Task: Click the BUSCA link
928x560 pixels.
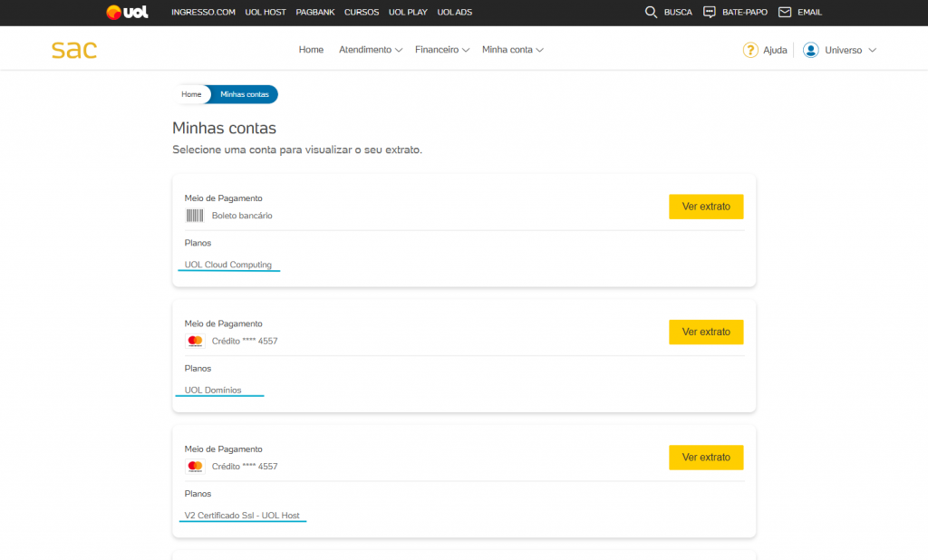Action: (x=678, y=12)
